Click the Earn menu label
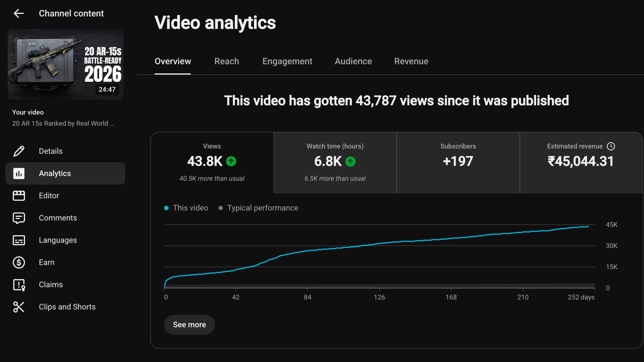Viewport: 644px width, 362px height. click(x=47, y=262)
